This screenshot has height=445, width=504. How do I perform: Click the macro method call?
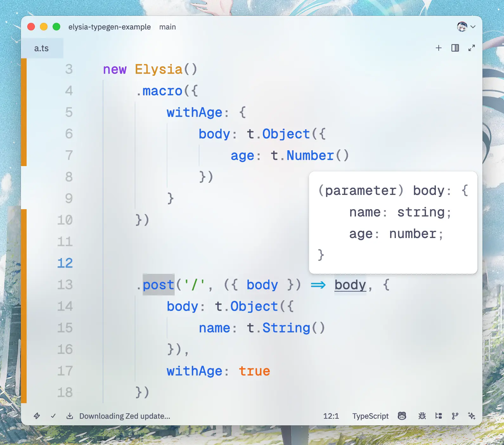coord(163,91)
